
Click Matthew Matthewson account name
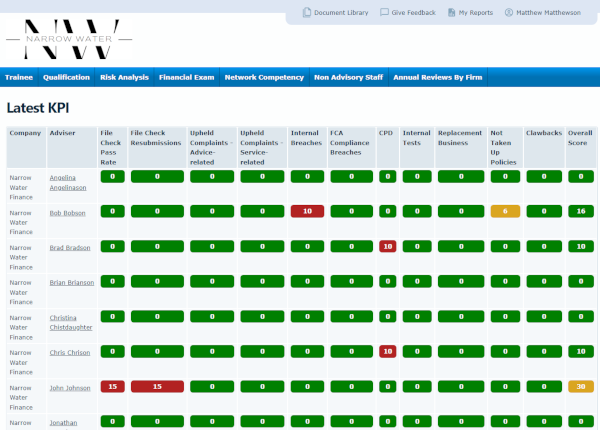(x=548, y=13)
